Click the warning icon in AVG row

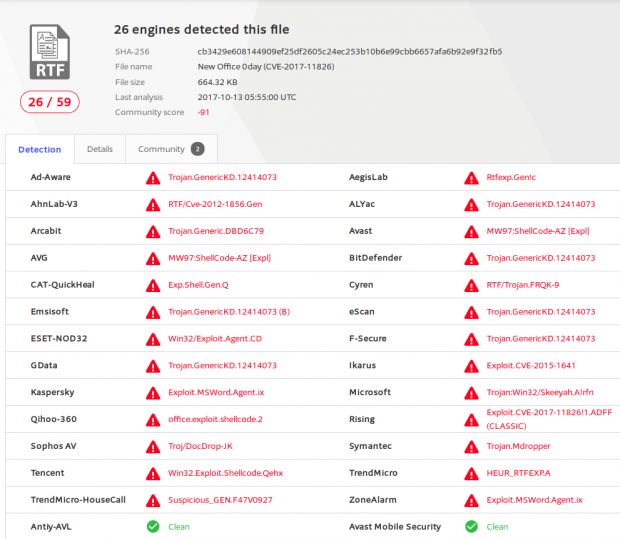[x=153, y=259]
